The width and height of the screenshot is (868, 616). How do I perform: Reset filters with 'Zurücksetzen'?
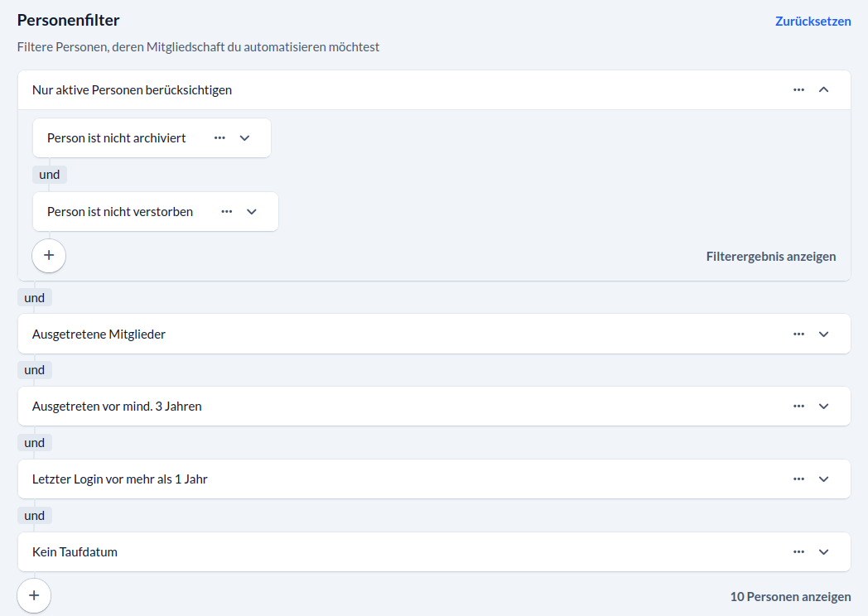pos(813,22)
